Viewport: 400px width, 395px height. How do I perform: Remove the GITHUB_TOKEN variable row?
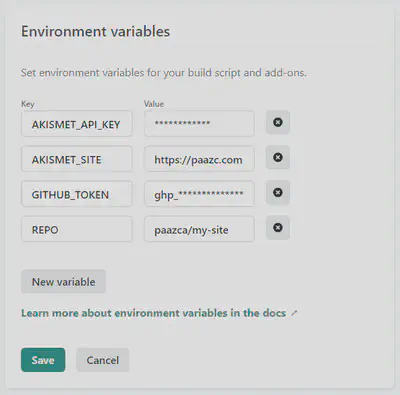click(x=278, y=192)
